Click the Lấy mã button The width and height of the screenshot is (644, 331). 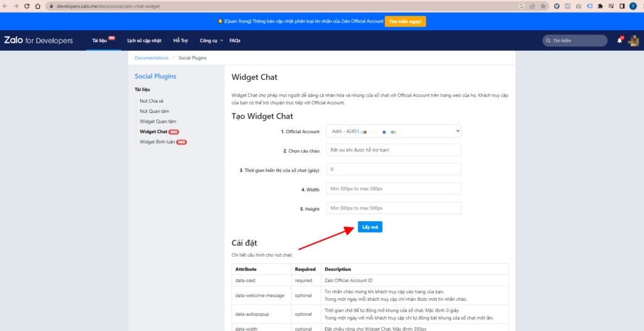tap(370, 227)
